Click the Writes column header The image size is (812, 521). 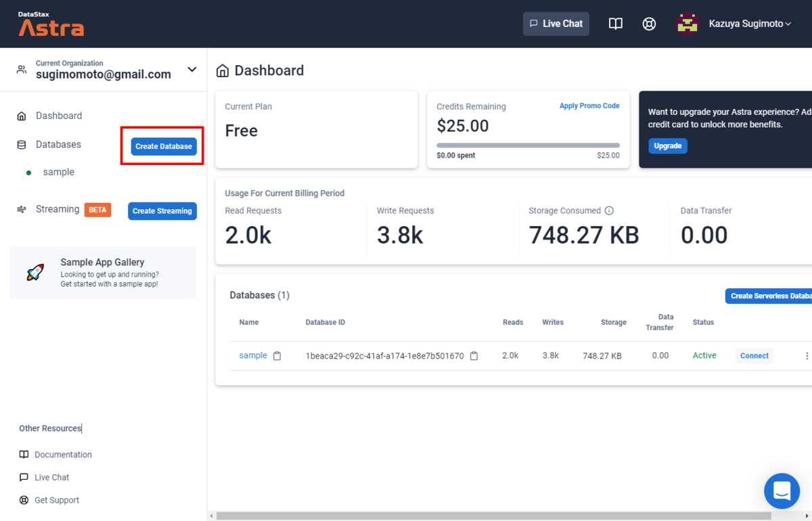[x=553, y=323]
